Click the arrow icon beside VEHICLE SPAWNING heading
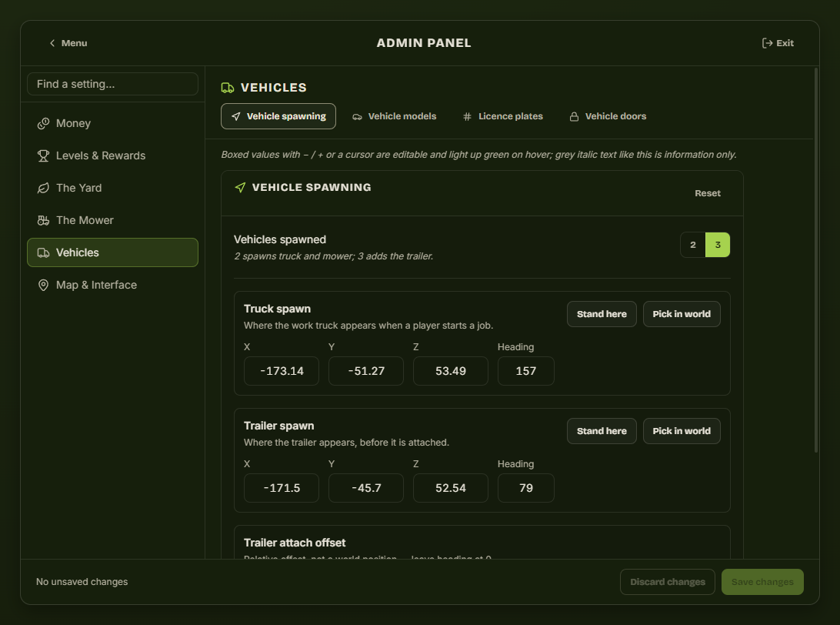The width and height of the screenshot is (840, 625). click(241, 187)
